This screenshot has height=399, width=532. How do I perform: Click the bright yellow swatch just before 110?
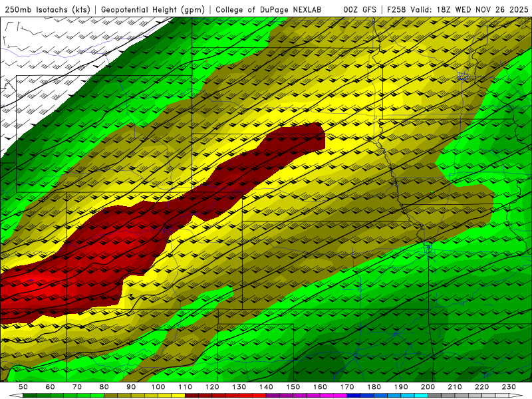click(x=178, y=395)
